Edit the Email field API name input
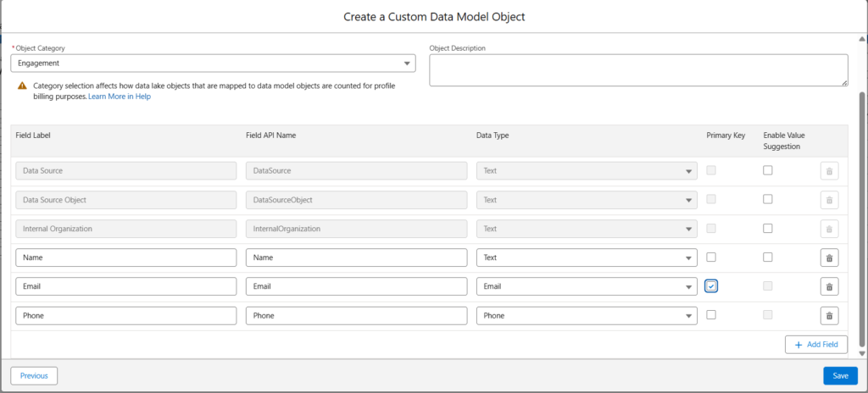Viewport: 868px width, 393px height. coord(357,286)
